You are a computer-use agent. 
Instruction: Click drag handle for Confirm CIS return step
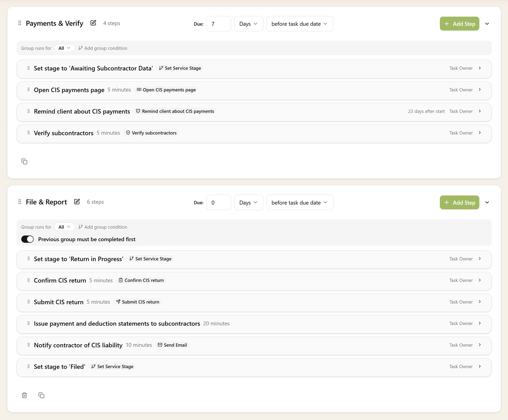[29, 280]
